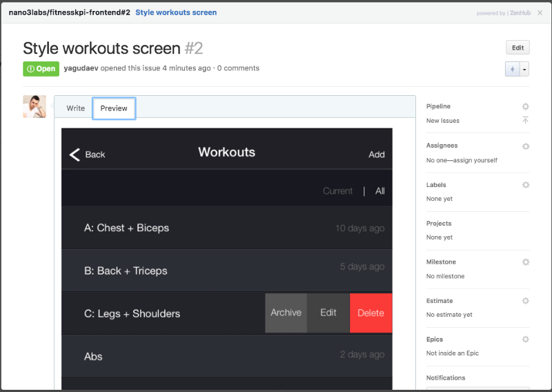Open the Pipeline gear settings

525,107
